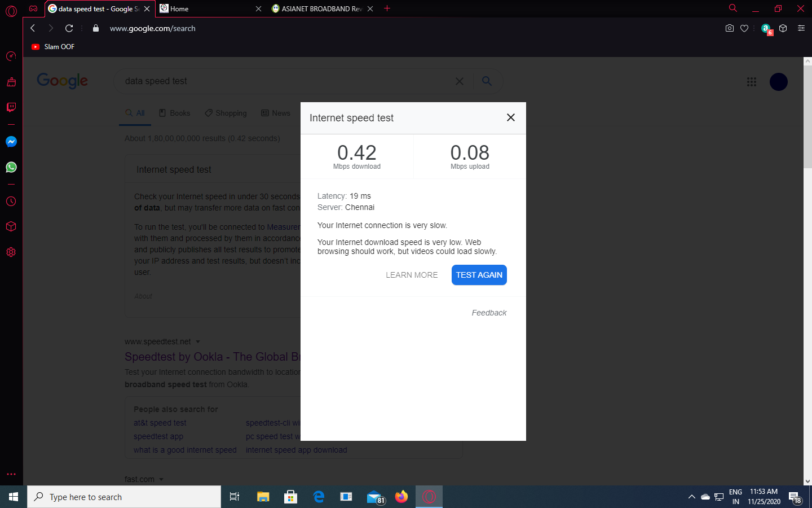Click the Windows taskbar search box

coord(124,497)
